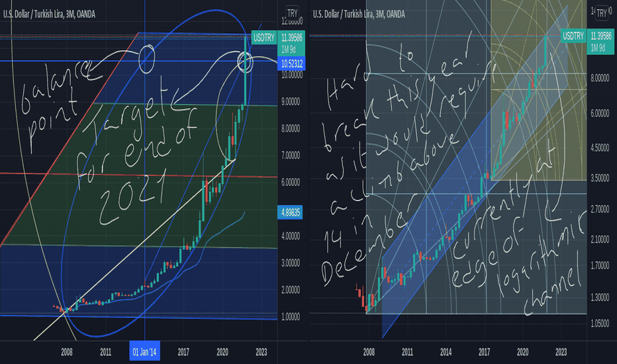Select the USDTRY price tag on left chart
The height and width of the screenshot is (364, 617).
[x=263, y=38]
